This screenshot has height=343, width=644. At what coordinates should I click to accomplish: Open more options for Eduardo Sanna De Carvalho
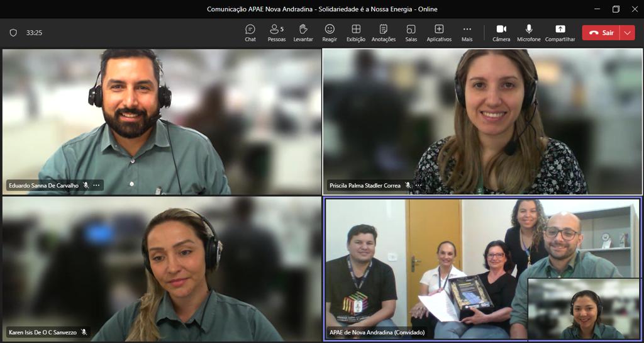96,186
